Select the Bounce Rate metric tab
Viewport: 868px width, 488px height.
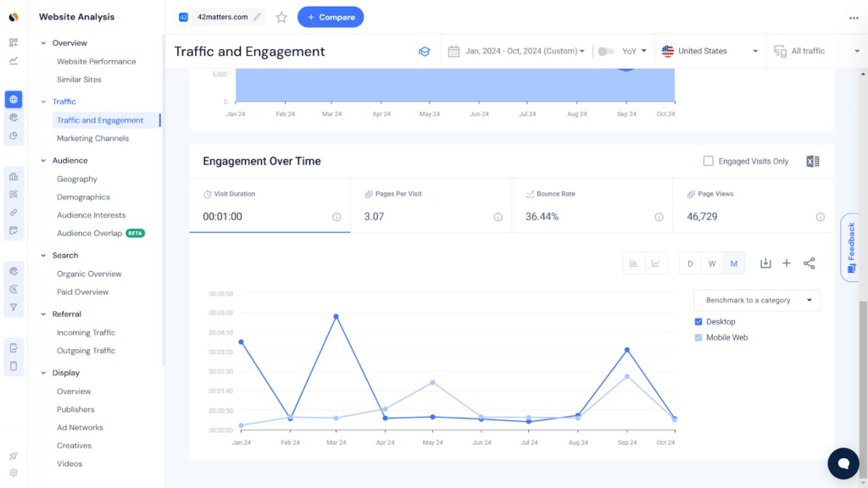coord(592,206)
